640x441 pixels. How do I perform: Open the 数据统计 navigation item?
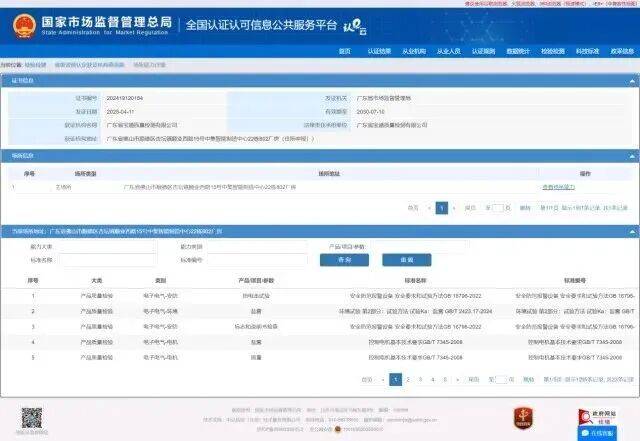[518, 51]
